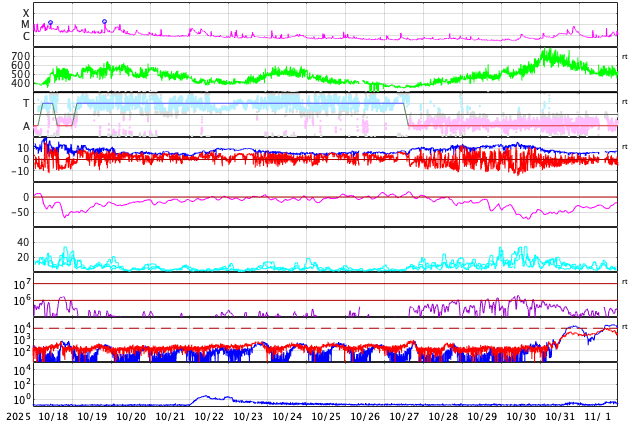Select the 700 tick on green plot
This screenshot has height=424, width=634.
21,57
